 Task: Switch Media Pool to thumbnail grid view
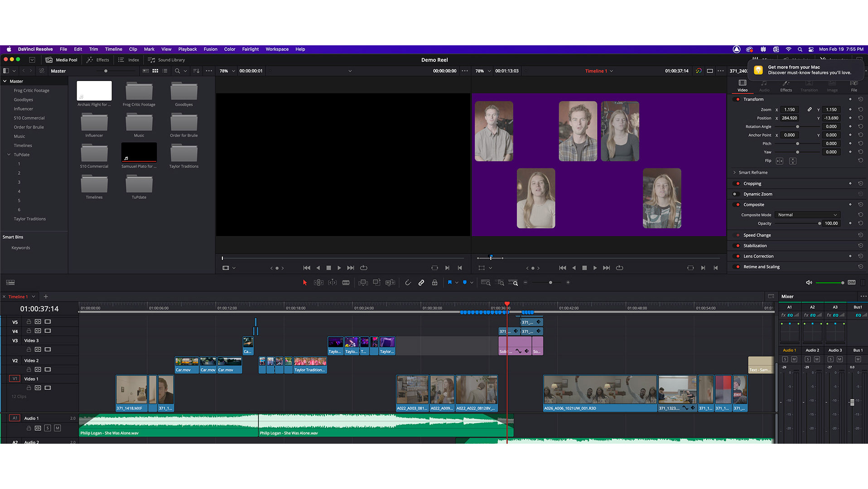pyautogui.click(x=155, y=71)
